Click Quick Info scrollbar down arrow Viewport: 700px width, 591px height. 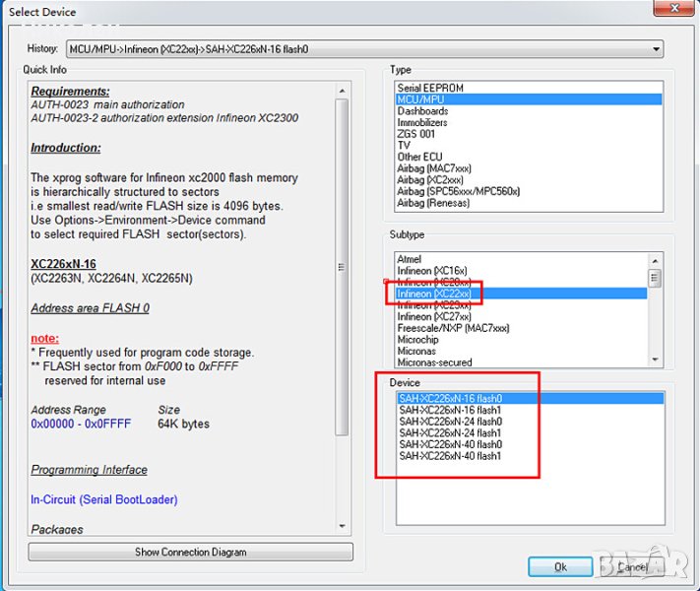click(343, 527)
